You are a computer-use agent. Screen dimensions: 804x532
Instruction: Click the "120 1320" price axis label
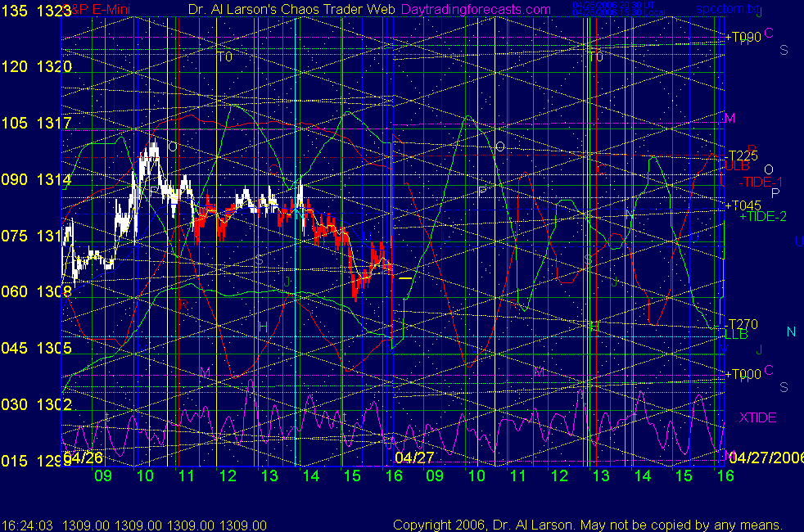tap(36, 66)
